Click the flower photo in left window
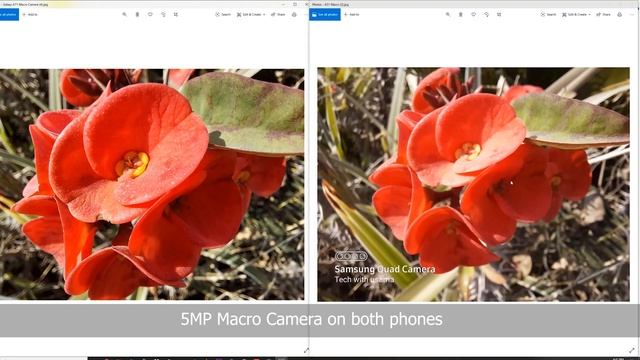The height and width of the screenshot is (360, 640). pyautogui.click(x=152, y=184)
